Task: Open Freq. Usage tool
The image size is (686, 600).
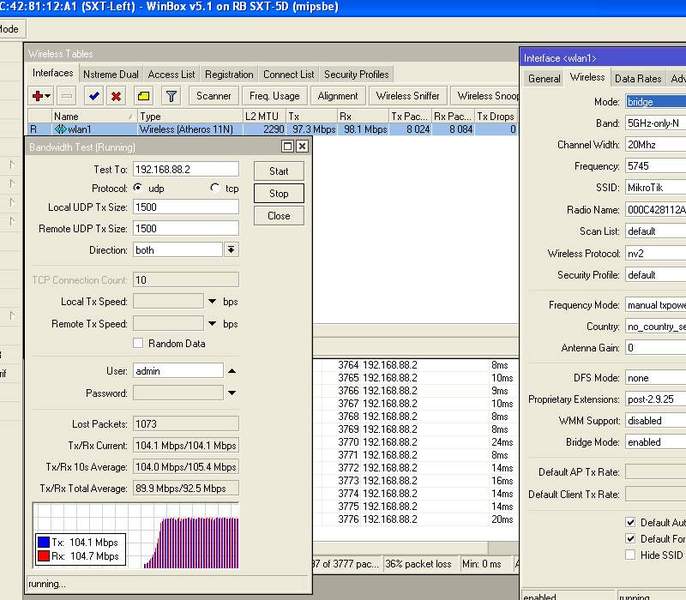Action: click(274, 96)
